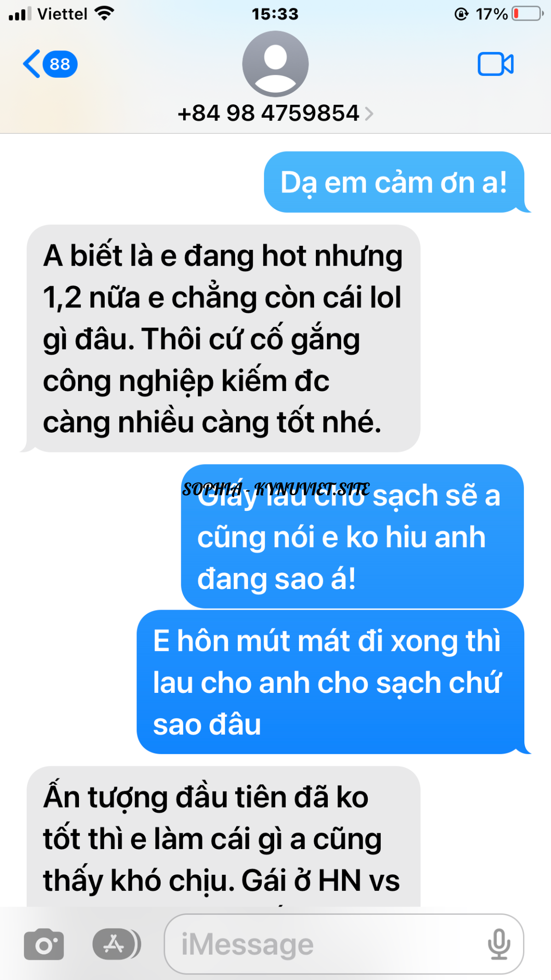Select the "Dạ em cảm ơn a!" bubble
This screenshot has height=980, width=551.
[394, 182]
